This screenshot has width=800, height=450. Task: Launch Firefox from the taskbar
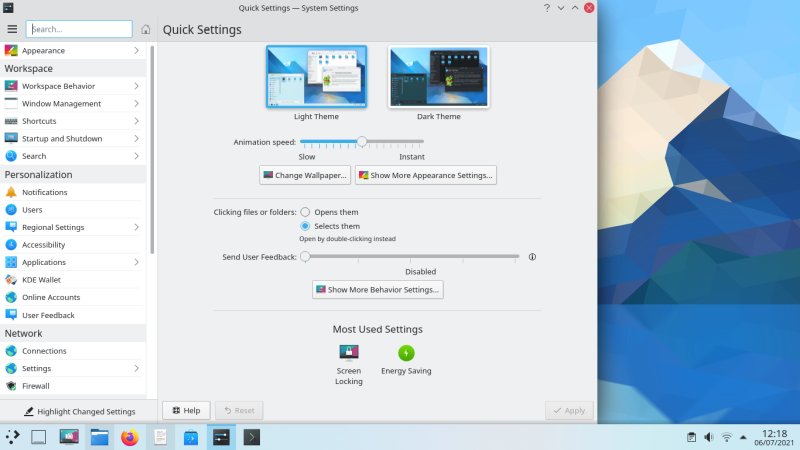point(129,437)
